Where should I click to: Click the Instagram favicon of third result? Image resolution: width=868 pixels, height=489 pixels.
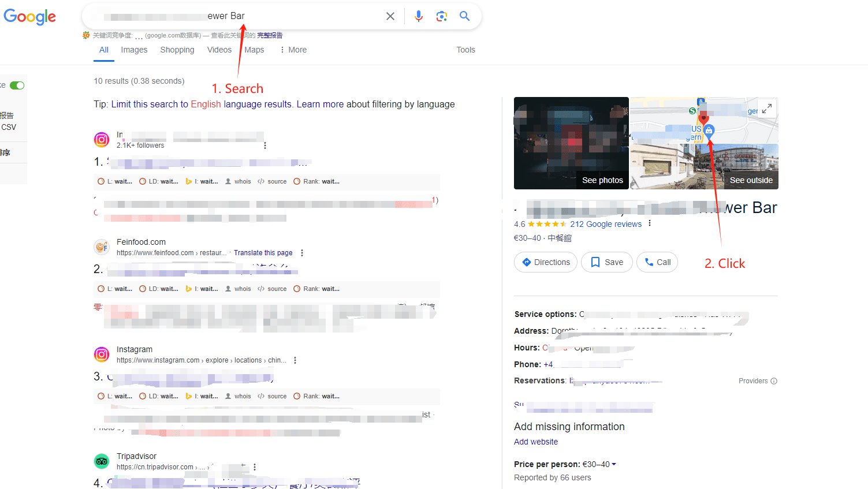pyautogui.click(x=102, y=354)
